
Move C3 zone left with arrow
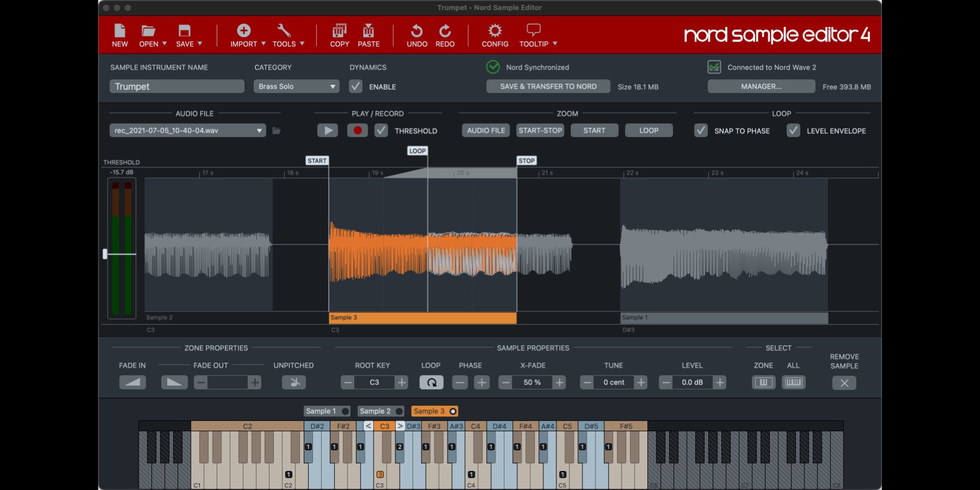368,426
